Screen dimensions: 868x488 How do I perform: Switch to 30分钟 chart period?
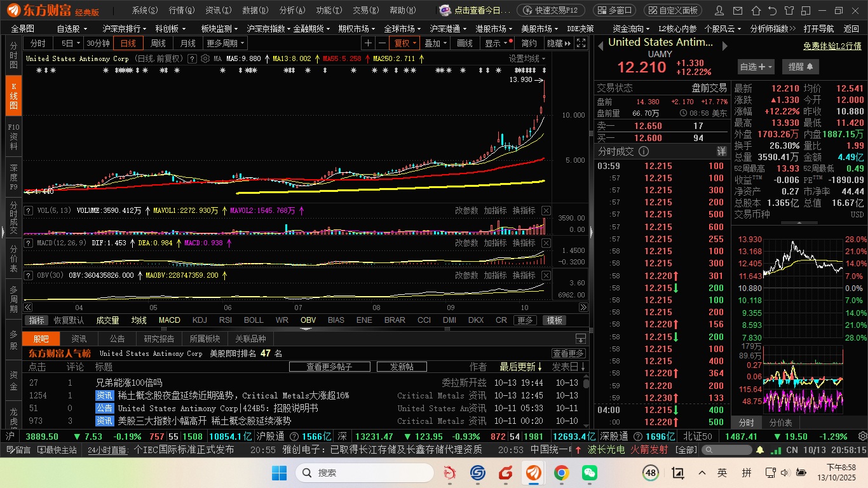pyautogui.click(x=98, y=43)
